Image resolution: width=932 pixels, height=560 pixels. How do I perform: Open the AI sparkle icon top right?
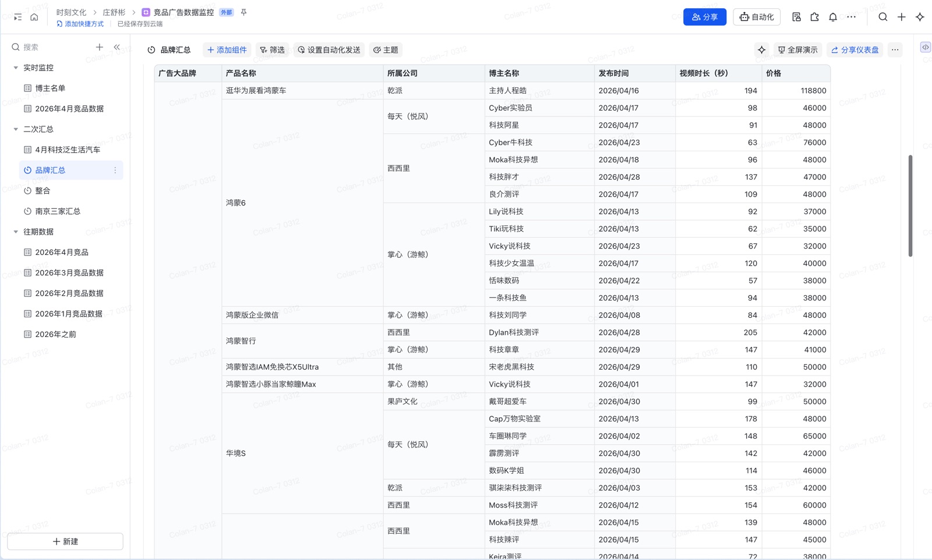click(x=920, y=17)
